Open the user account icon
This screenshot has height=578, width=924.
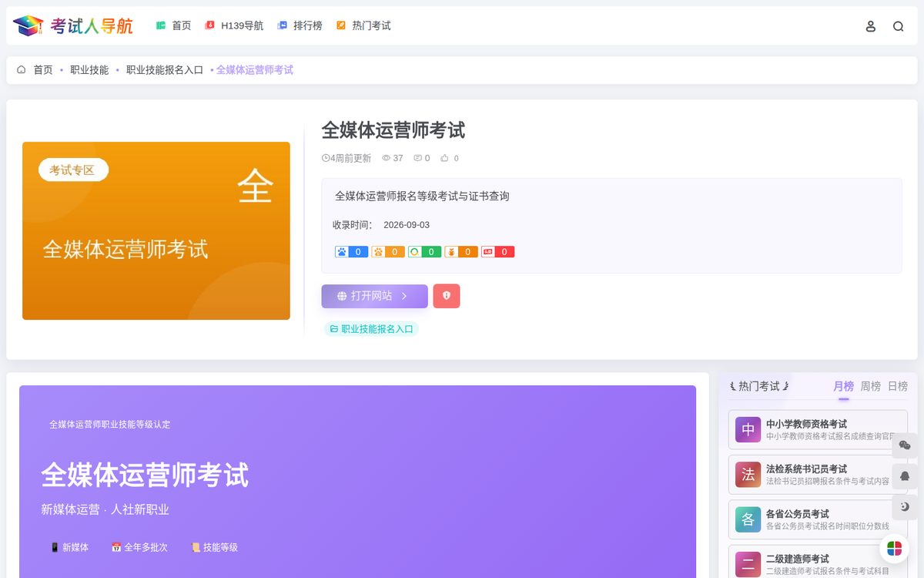click(871, 26)
